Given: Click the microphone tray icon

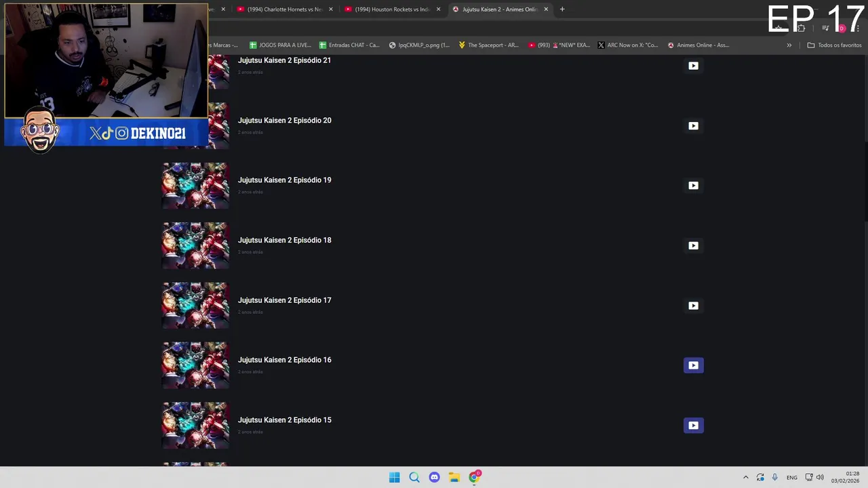Looking at the screenshot, I should coord(774,477).
